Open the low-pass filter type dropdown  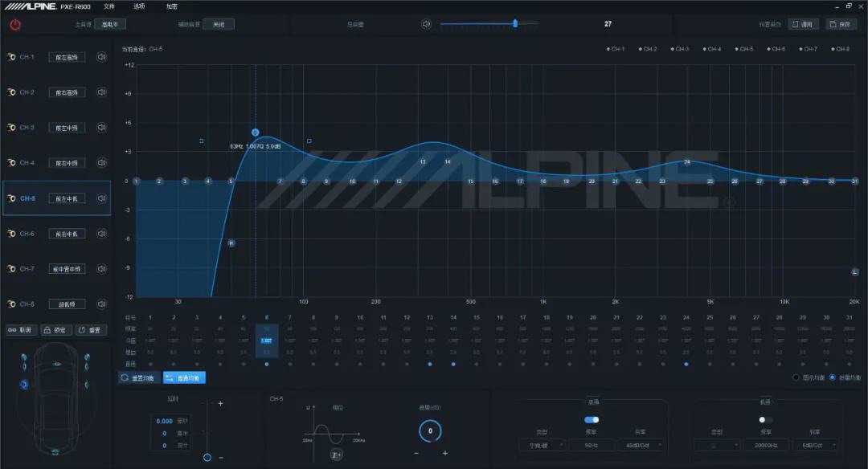[x=717, y=445]
